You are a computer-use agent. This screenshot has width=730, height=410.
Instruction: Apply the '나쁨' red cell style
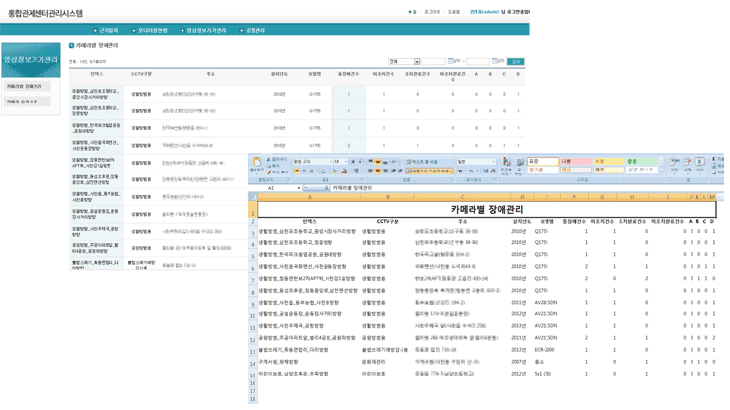click(575, 161)
